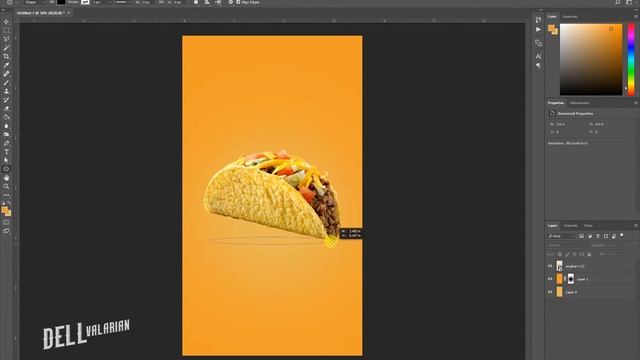Filter layers by pixel type
The image size is (640, 360).
pos(582,236)
